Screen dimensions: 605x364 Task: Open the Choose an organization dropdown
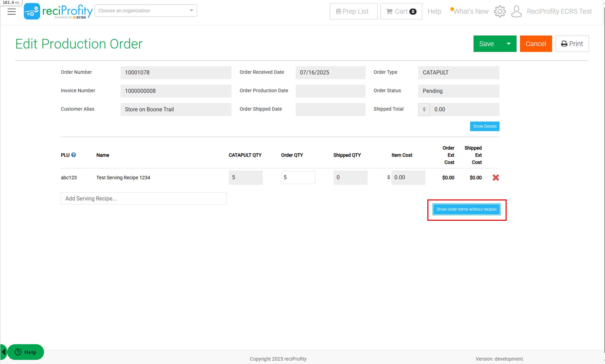coord(146,11)
